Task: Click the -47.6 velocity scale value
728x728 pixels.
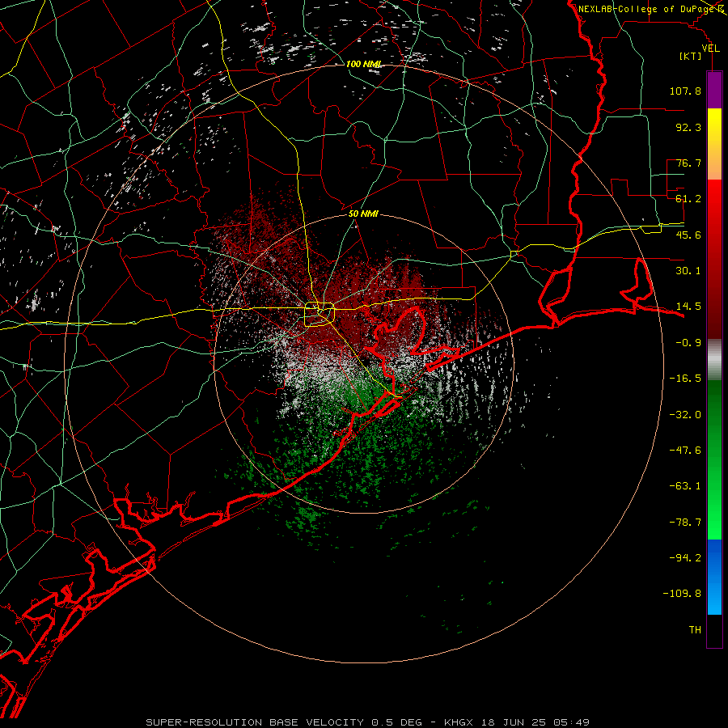Action: point(685,451)
